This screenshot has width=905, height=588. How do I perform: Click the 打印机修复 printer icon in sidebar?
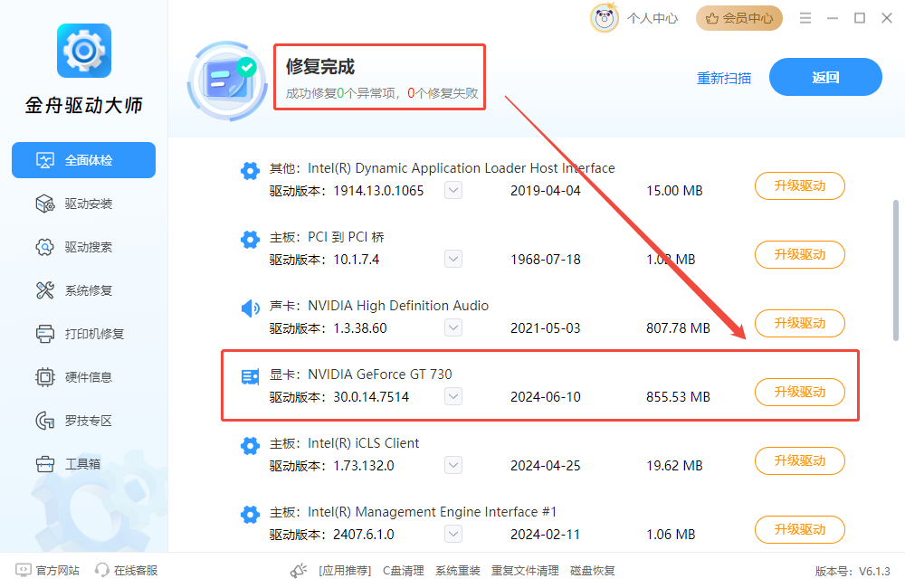point(45,334)
